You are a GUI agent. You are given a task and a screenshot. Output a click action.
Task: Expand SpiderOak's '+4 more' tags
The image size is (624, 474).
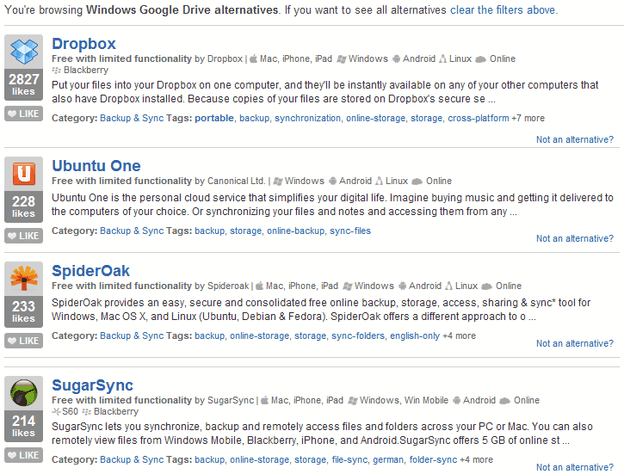pyautogui.click(x=459, y=335)
